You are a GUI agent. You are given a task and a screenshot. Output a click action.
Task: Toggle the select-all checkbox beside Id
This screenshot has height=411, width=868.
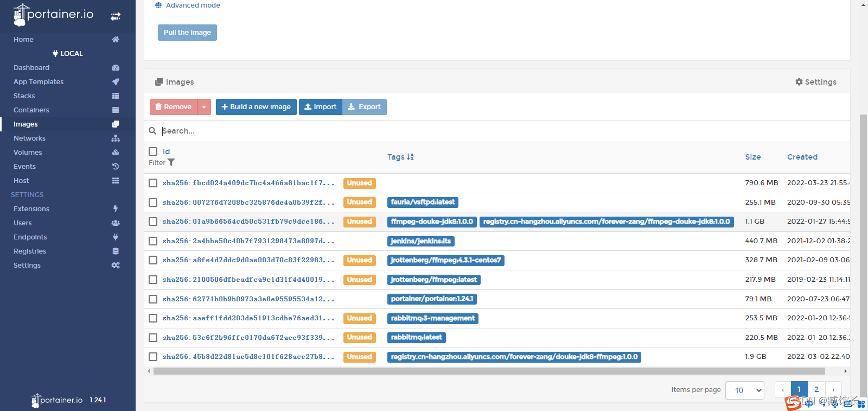[153, 151]
